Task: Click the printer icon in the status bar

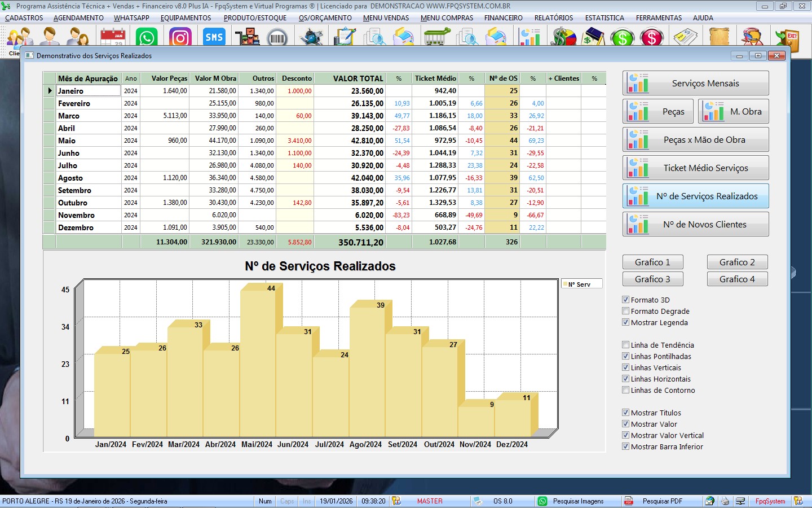Action: (725, 501)
